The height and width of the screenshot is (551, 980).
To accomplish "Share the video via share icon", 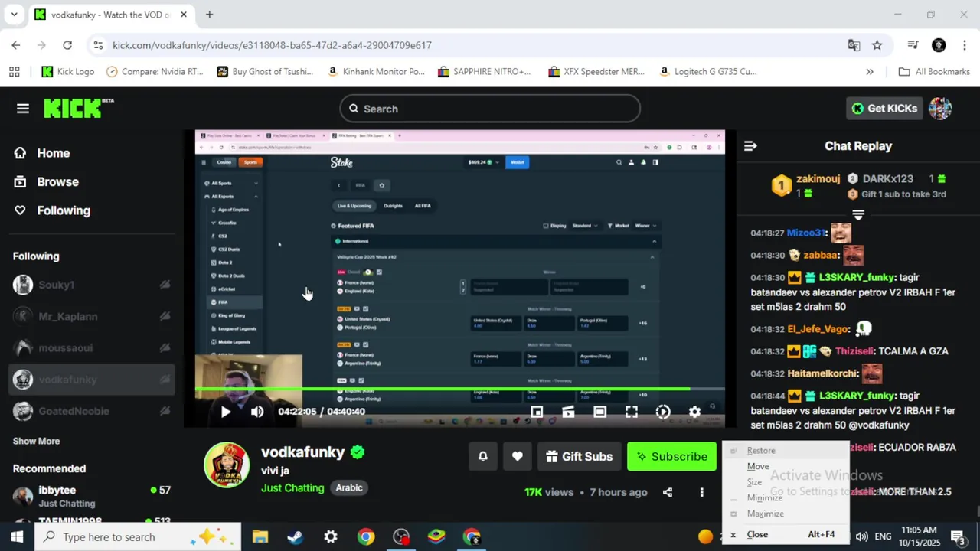I will click(668, 492).
